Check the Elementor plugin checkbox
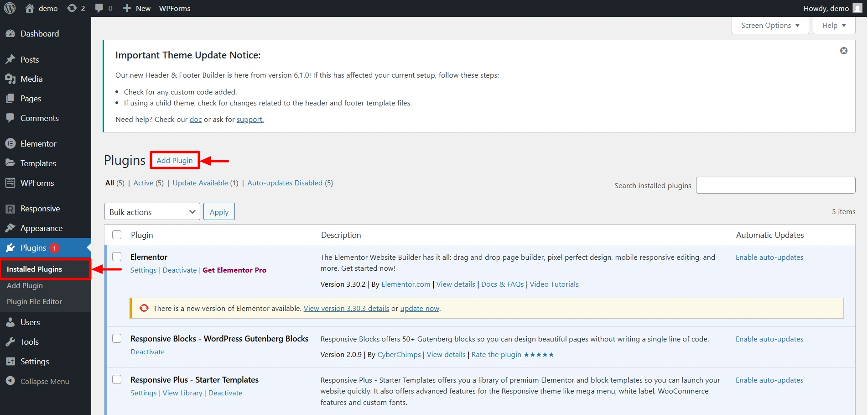868x415 pixels. [117, 257]
